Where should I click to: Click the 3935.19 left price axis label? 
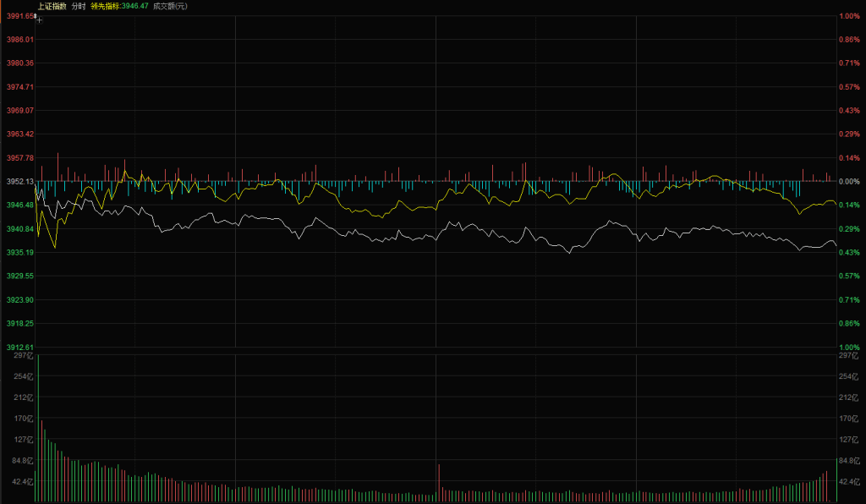pos(20,252)
